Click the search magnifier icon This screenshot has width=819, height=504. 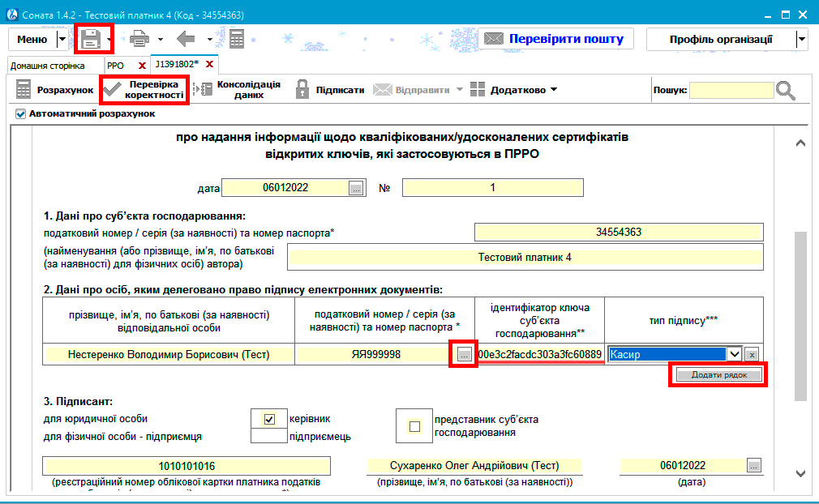coord(786,90)
